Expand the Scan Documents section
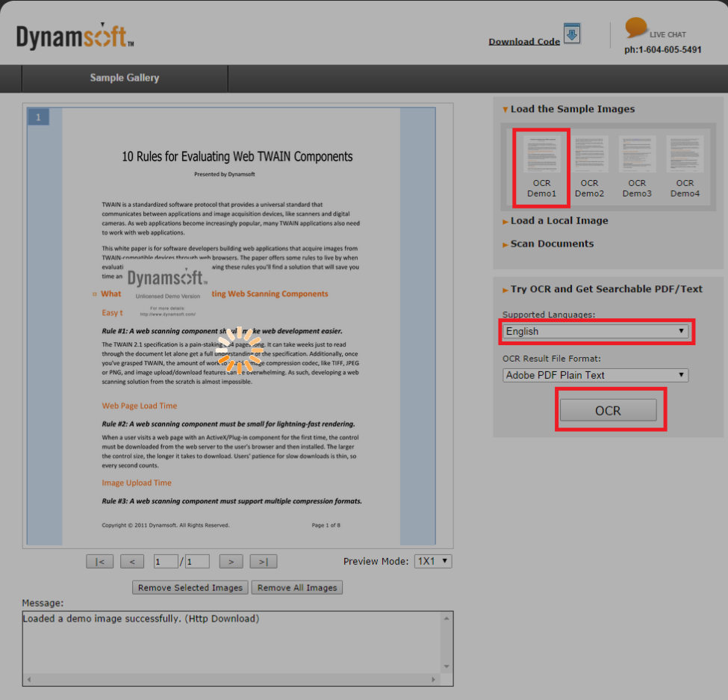 point(552,244)
